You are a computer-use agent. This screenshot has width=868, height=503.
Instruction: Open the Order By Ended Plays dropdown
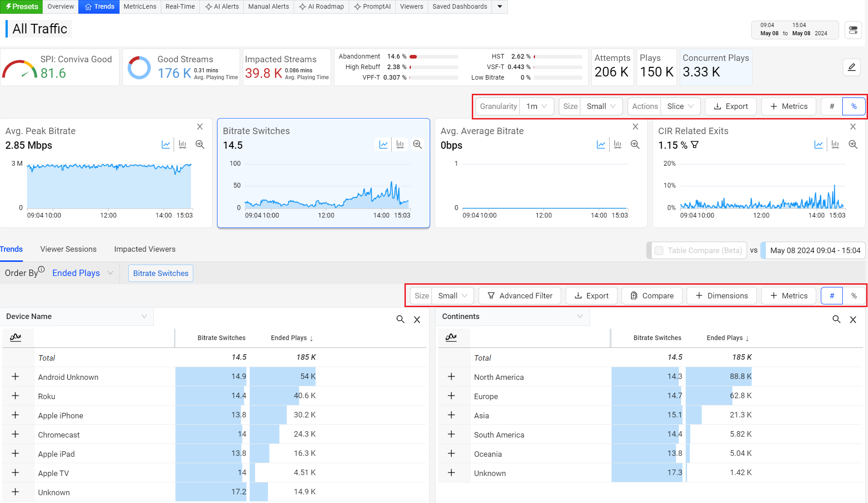82,273
